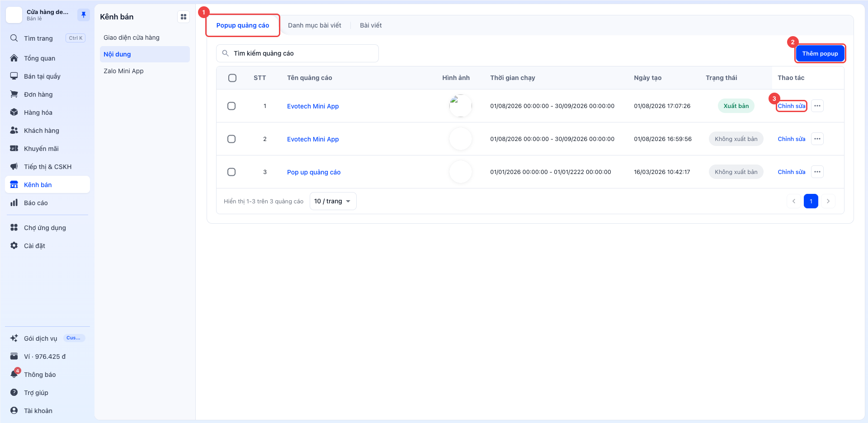Screen dimensions: 868x423
Task: Switch to Bài viết tab
Action: (371, 25)
